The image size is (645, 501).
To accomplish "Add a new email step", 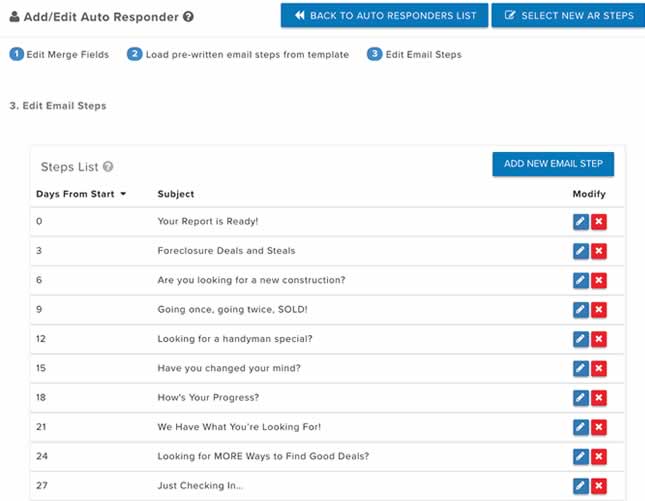I will [x=553, y=164].
